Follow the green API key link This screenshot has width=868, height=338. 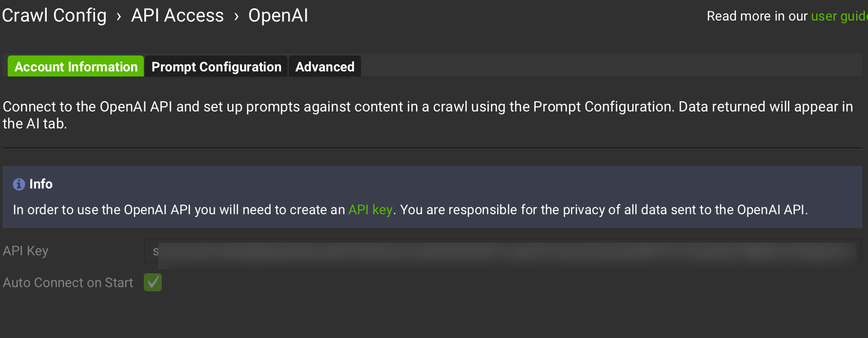(370, 210)
